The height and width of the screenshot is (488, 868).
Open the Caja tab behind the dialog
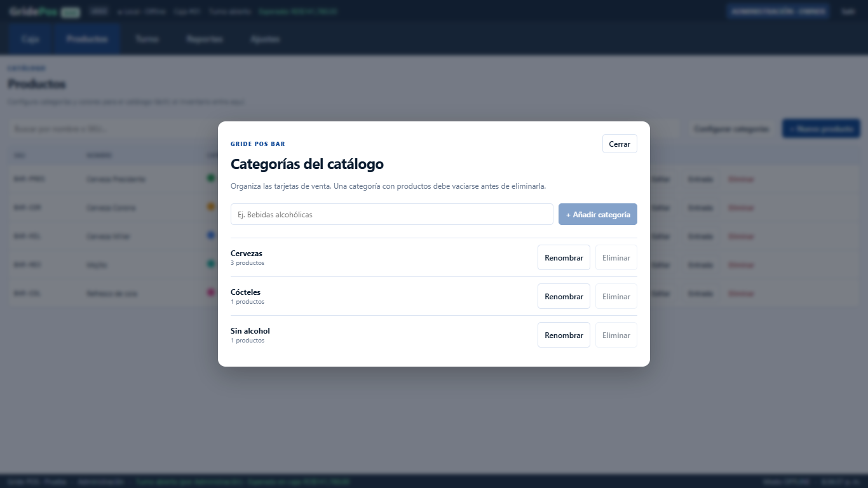click(x=31, y=39)
